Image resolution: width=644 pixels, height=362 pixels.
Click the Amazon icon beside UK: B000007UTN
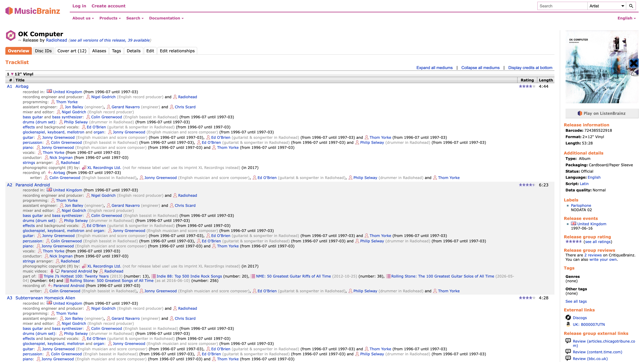click(568, 324)
